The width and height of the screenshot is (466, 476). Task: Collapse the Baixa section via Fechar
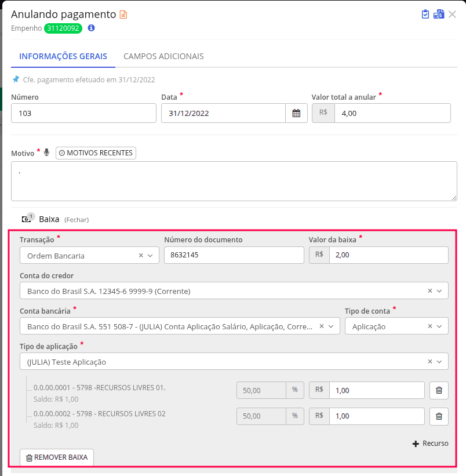(x=77, y=220)
